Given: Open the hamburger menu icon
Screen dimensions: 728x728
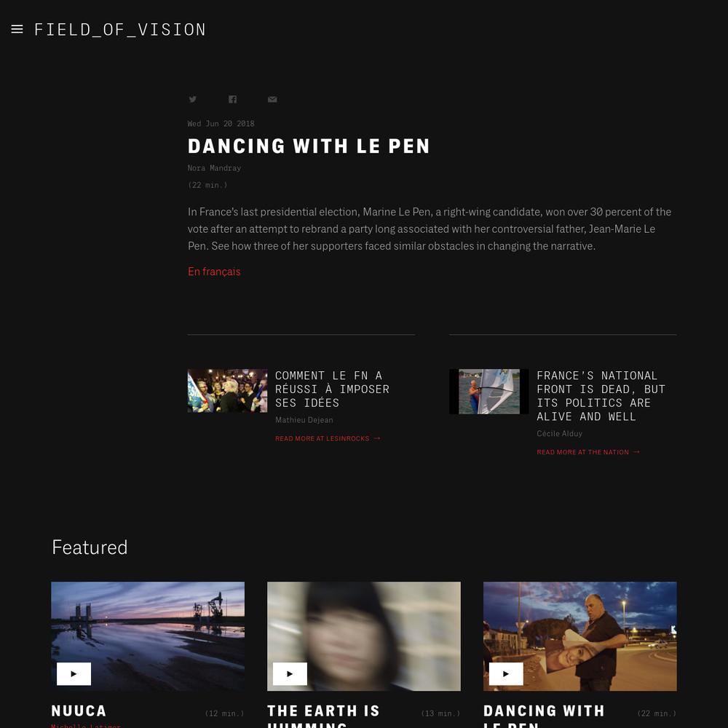Looking at the screenshot, I should point(17,29).
